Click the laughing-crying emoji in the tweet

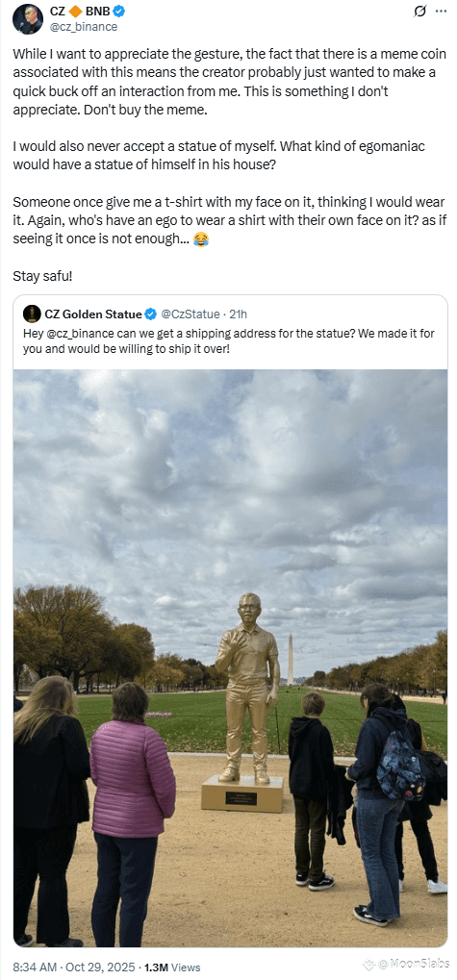(201, 239)
